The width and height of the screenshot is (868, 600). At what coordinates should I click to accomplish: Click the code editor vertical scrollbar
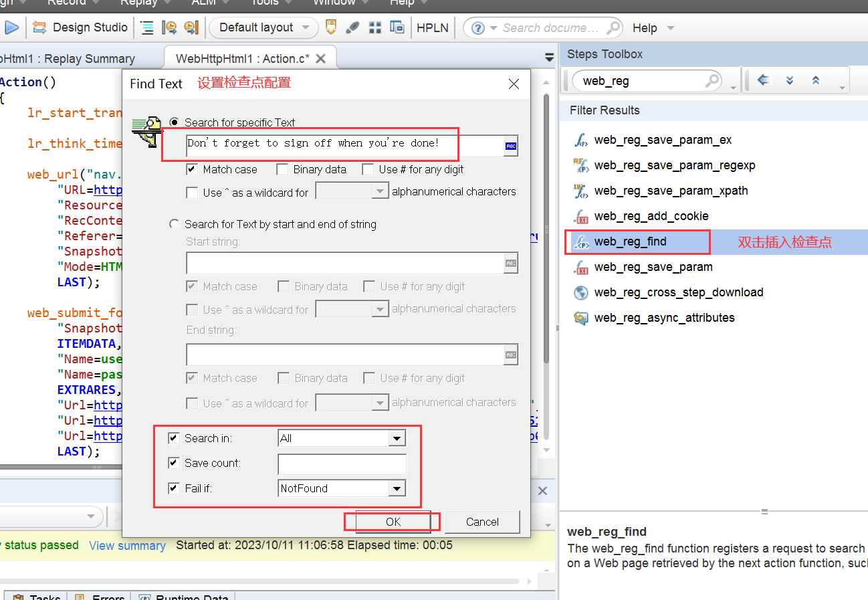[x=547, y=227]
